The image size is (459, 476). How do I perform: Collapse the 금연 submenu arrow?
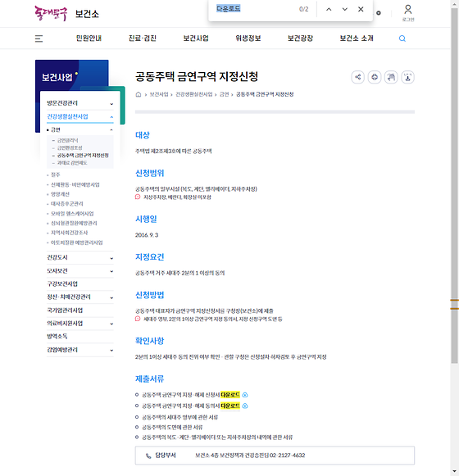[x=111, y=130]
